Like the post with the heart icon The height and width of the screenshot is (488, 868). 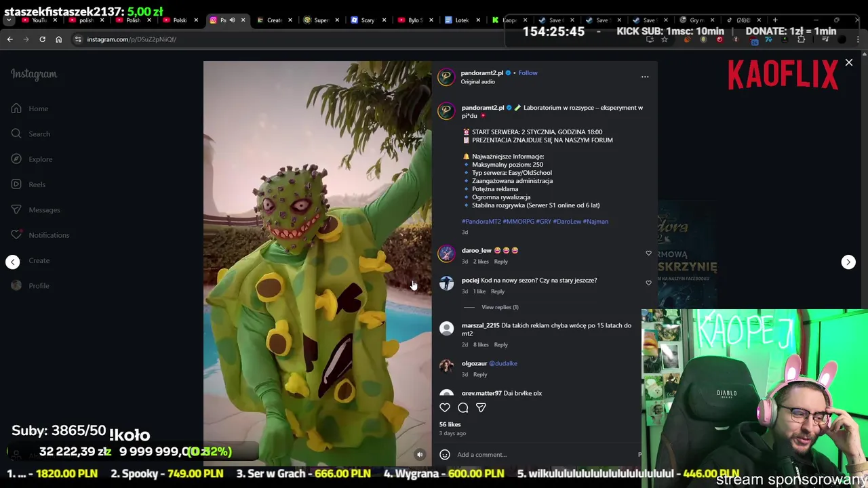445,407
